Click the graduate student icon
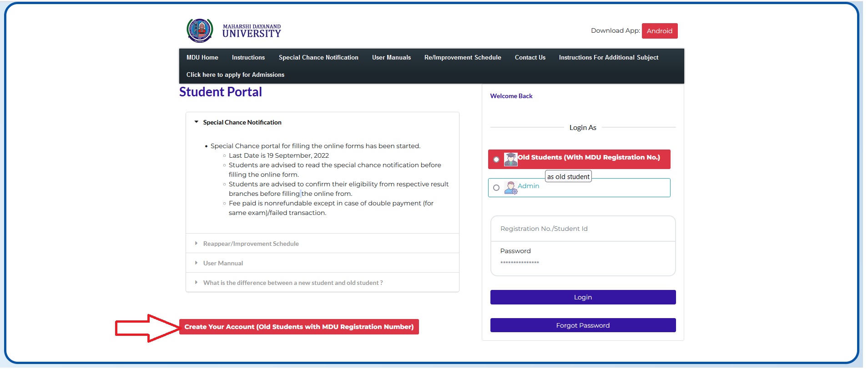 coord(510,159)
